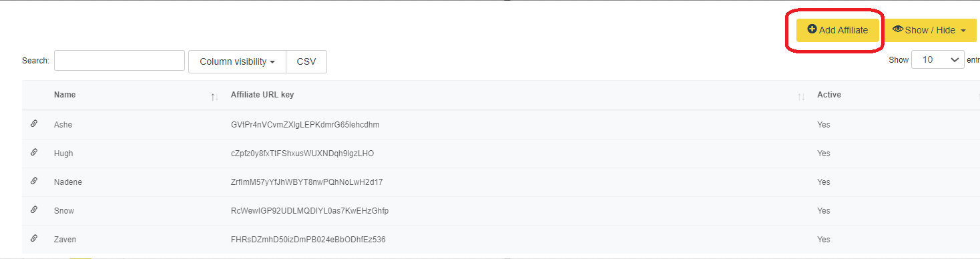This screenshot has height=259, width=980.
Task: Select the Ashe affiliate name
Action: coord(63,125)
